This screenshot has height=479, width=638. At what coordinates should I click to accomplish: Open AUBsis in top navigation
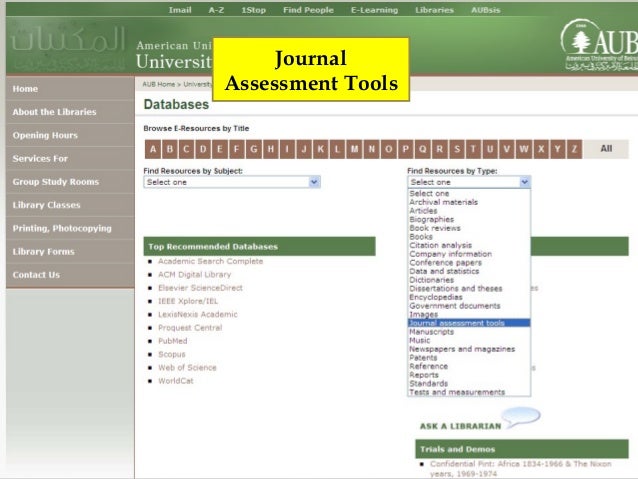pyautogui.click(x=485, y=10)
